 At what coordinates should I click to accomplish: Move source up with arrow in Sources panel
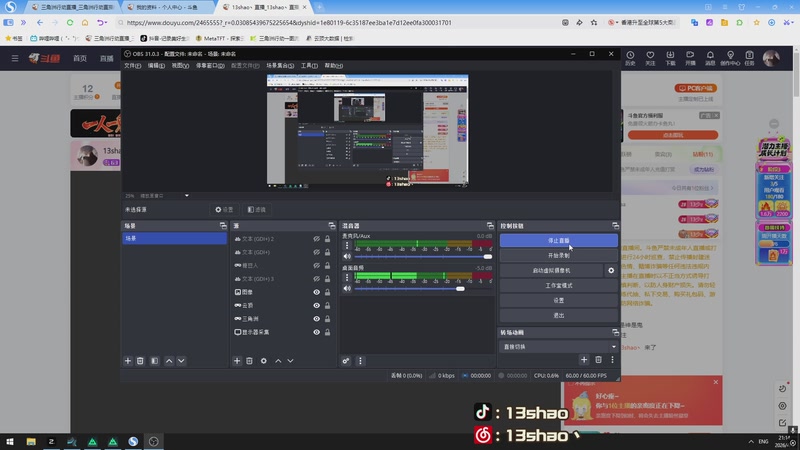[x=278, y=361]
